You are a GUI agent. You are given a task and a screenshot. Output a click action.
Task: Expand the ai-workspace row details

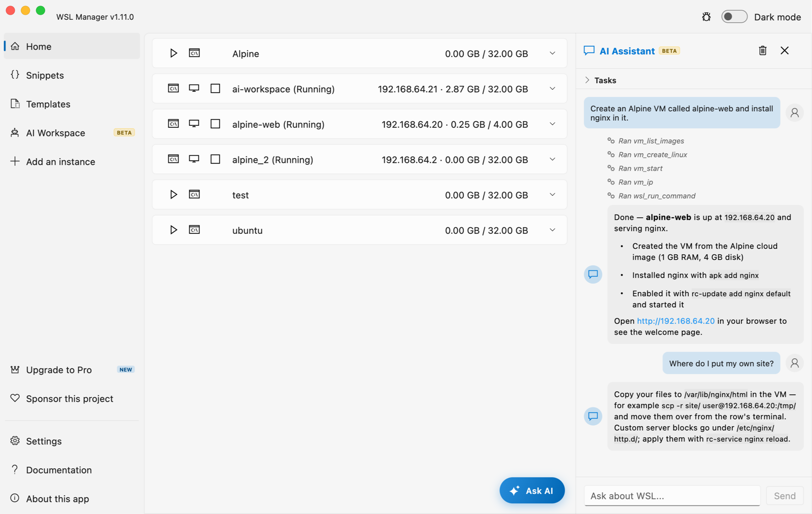552,89
